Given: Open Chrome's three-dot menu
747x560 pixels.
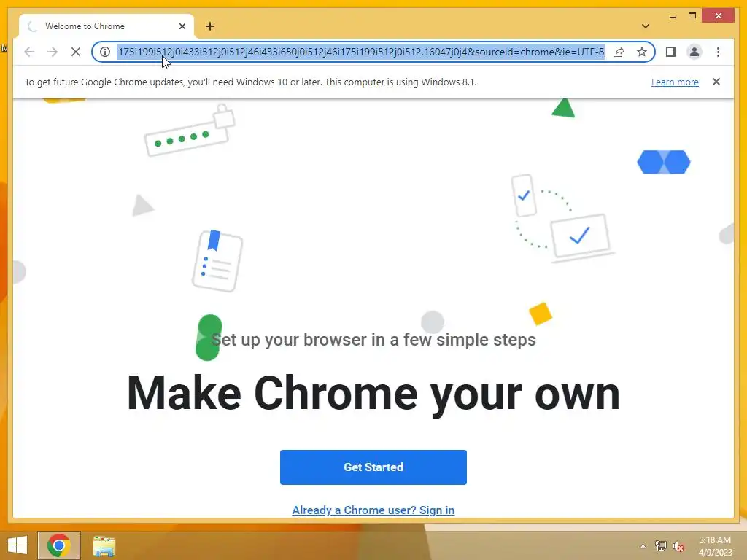Looking at the screenshot, I should (718, 52).
